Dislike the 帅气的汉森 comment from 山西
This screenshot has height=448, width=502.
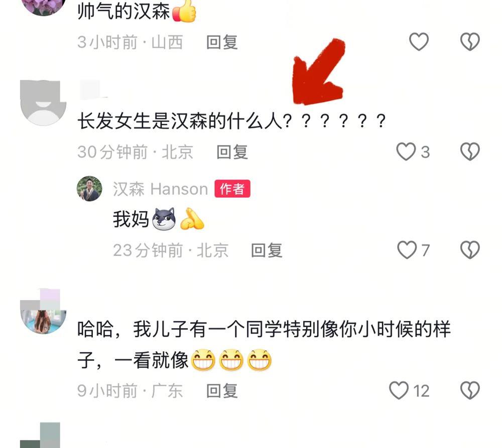(x=470, y=42)
